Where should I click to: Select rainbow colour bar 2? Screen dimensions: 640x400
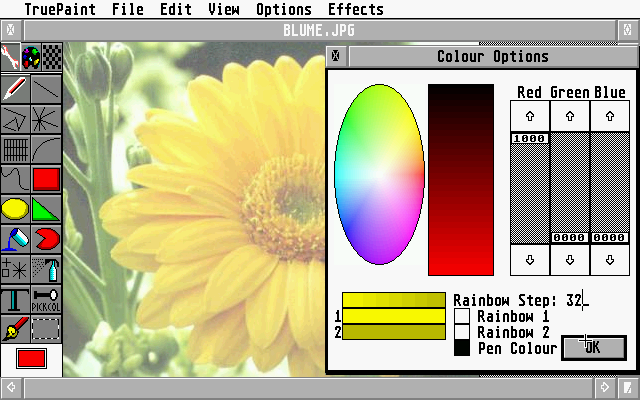(x=393, y=332)
